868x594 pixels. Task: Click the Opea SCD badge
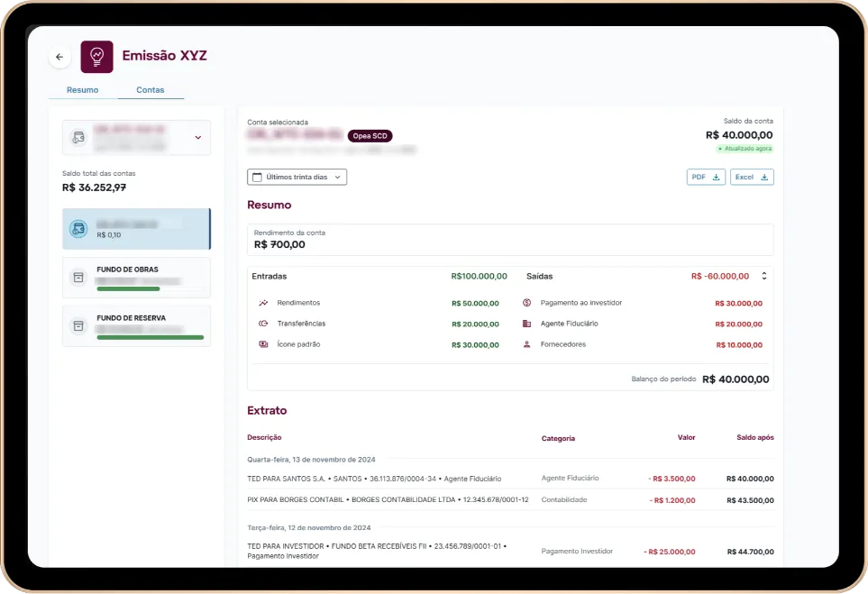[x=370, y=135]
